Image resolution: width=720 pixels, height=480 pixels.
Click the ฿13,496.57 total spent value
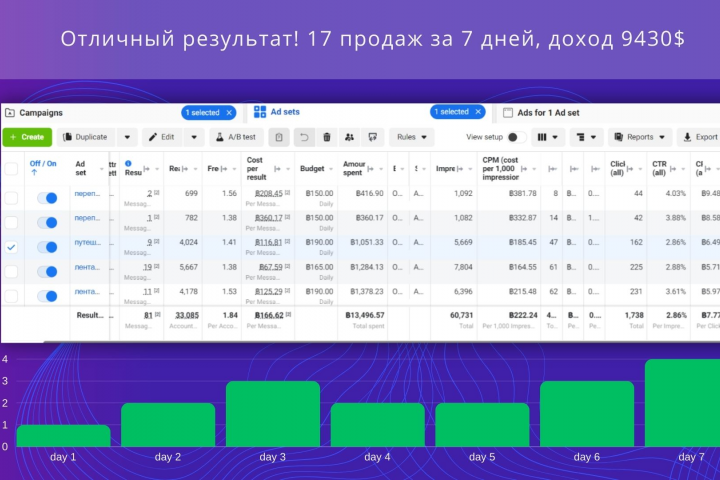365,315
